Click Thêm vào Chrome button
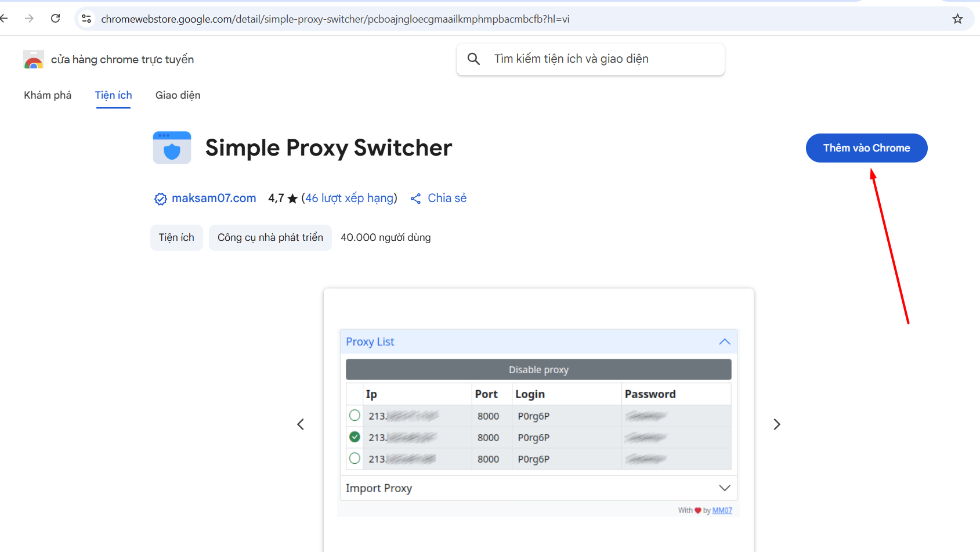This screenshot has height=552, width=980. [x=866, y=148]
